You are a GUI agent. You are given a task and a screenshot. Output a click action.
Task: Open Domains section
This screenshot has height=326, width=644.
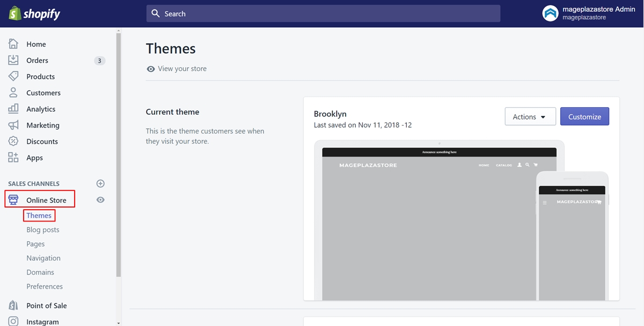40,272
